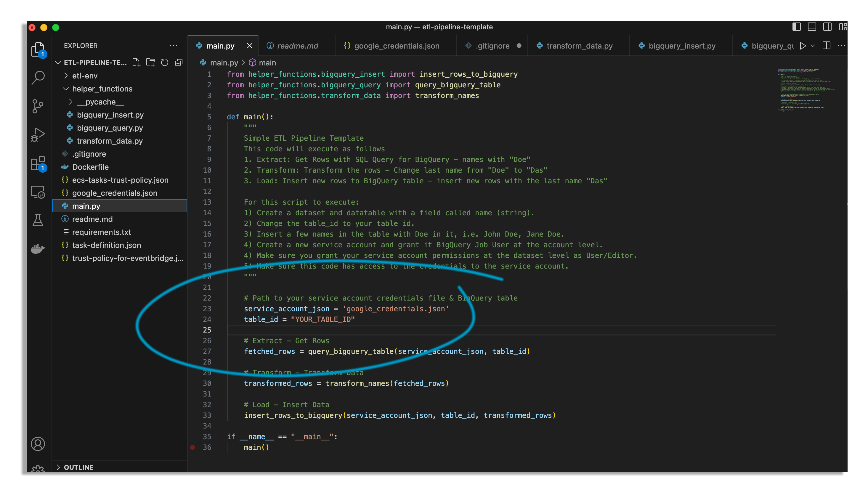Click New File icon in explorer header
Image resolution: width=868 pixels, height=496 pixels.
pos(136,62)
